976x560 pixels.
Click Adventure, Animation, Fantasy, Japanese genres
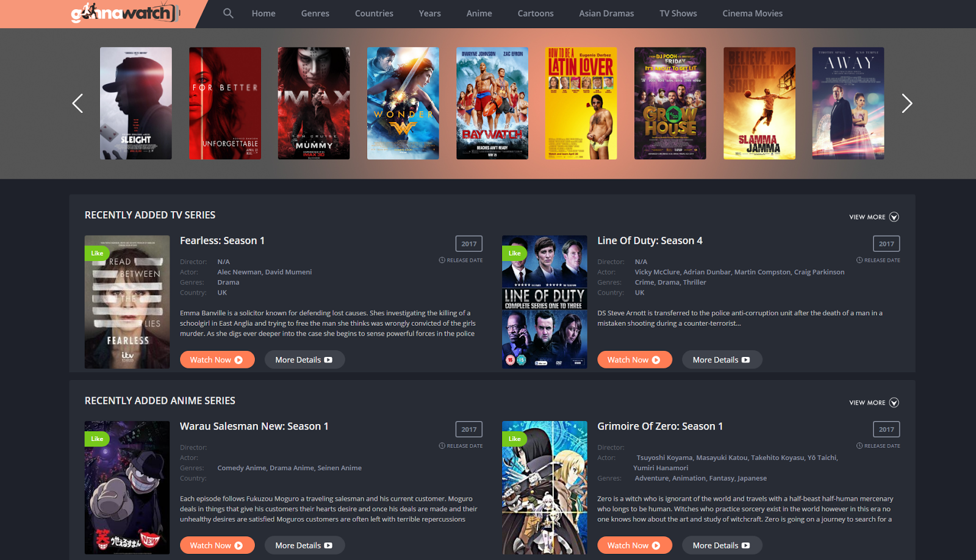[701, 478]
